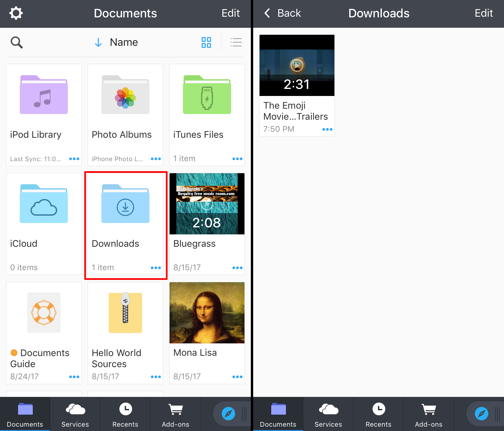504x431 pixels.
Task: Toggle sort direction arrow next to Name
Action: point(98,42)
